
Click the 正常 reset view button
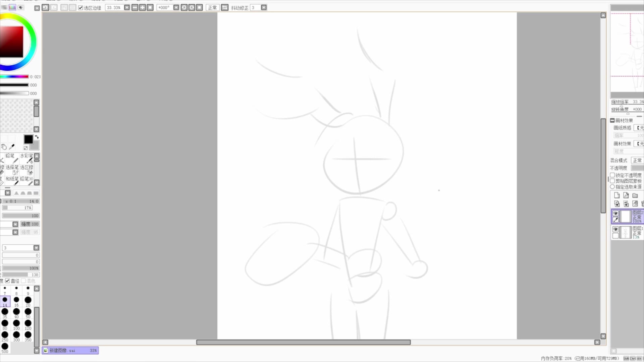pos(212,7)
